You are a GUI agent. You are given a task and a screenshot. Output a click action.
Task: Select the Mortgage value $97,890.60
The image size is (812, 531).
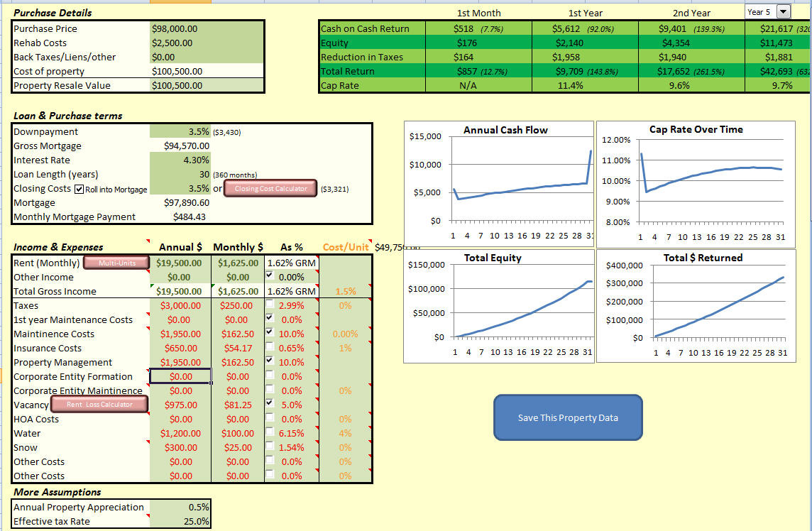pos(180,202)
